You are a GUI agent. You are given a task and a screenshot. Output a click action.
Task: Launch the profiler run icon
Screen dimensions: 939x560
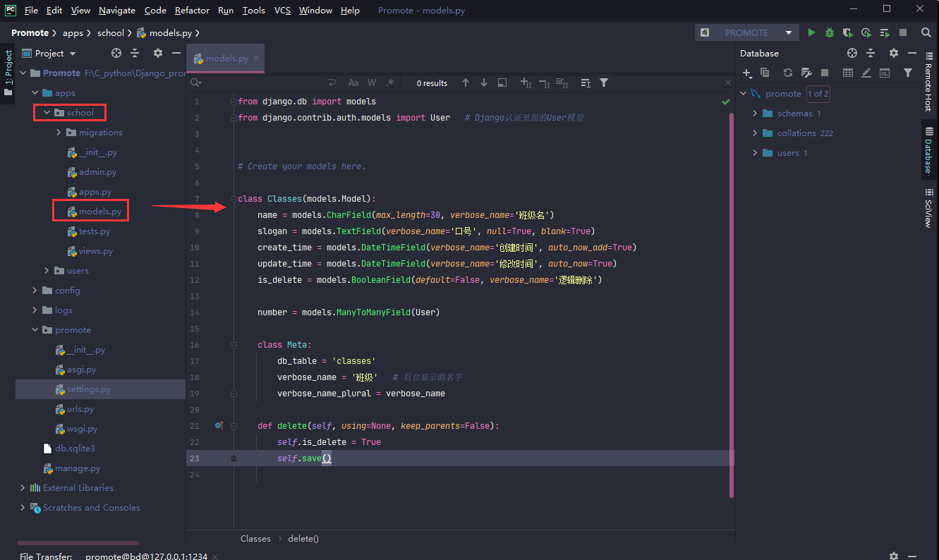pos(866,32)
